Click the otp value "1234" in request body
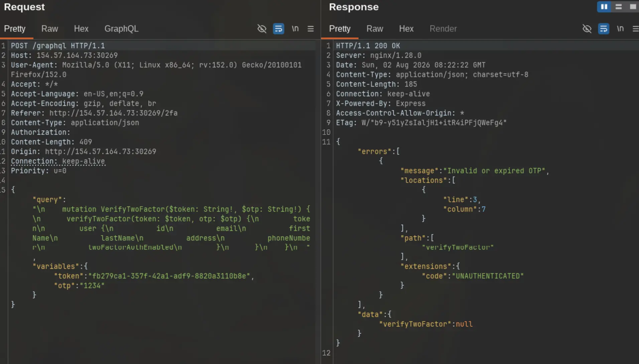 click(92, 286)
